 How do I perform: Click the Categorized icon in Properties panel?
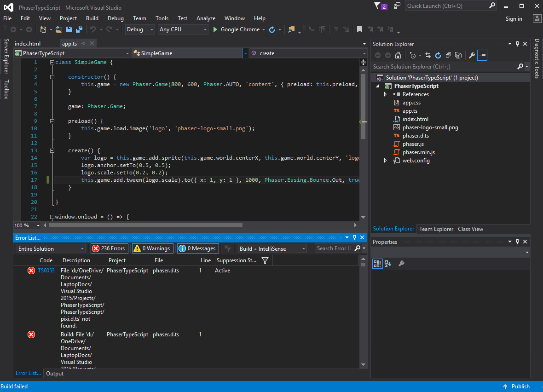click(x=377, y=264)
